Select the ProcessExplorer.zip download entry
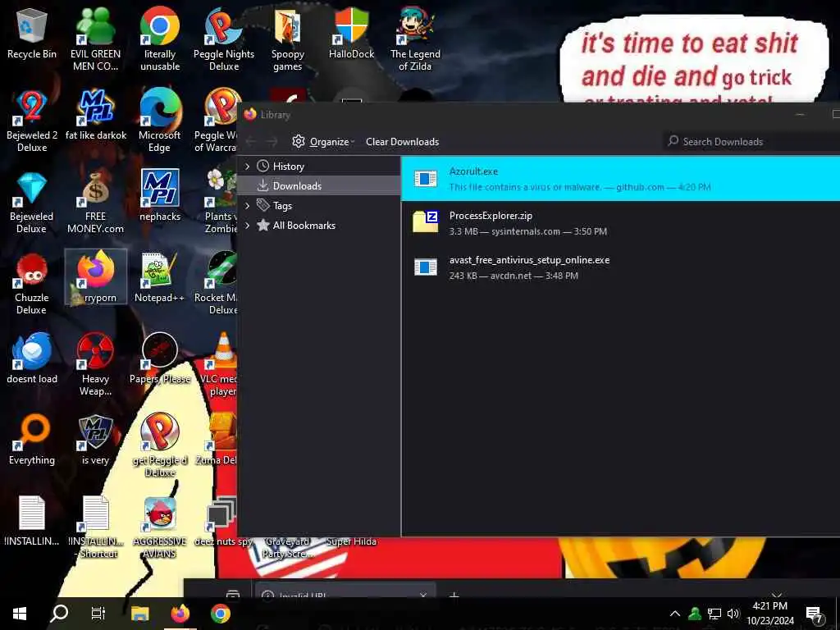Screen dimensions: 840x630 tap(620, 223)
